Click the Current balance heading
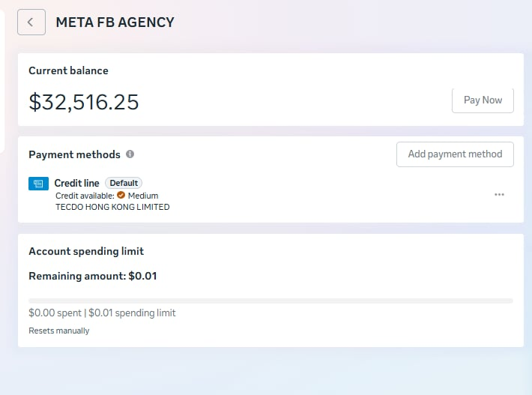 68,70
